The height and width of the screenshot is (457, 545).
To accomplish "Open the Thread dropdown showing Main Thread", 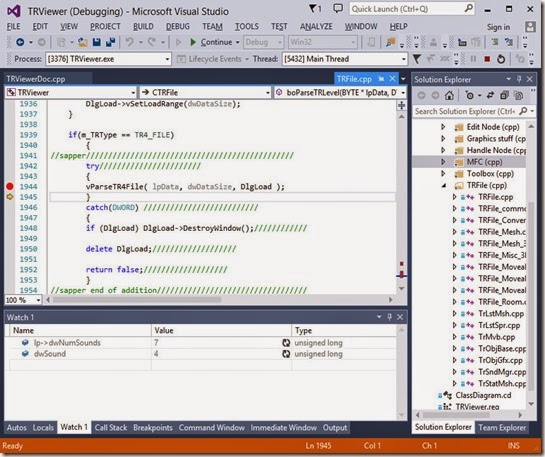I will pos(403,59).
